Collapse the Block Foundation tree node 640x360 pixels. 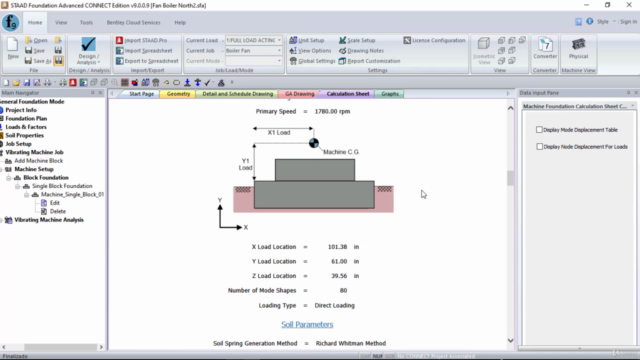9,178
